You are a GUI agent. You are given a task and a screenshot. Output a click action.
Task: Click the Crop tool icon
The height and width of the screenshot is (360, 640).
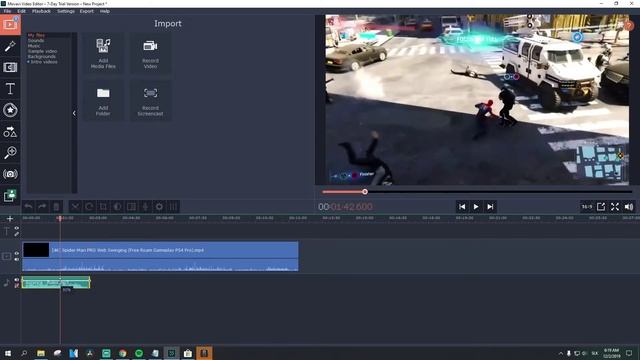(103, 207)
